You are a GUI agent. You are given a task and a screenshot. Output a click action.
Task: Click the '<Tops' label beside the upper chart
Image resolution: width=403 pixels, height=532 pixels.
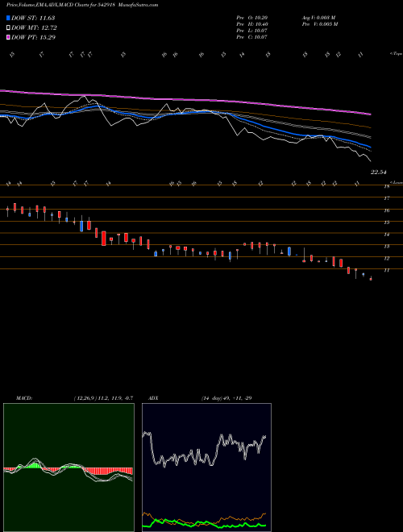(x=396, y=54)
